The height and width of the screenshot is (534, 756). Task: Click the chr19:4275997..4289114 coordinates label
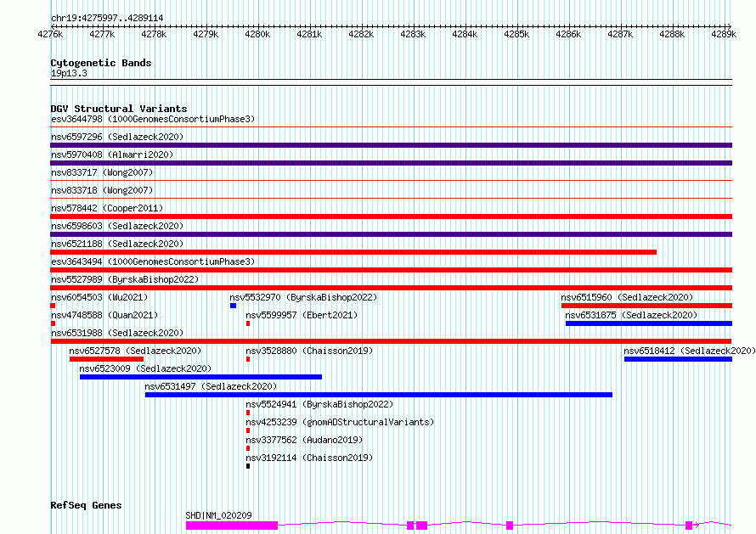pyautogui.click(x=107, y=19)
